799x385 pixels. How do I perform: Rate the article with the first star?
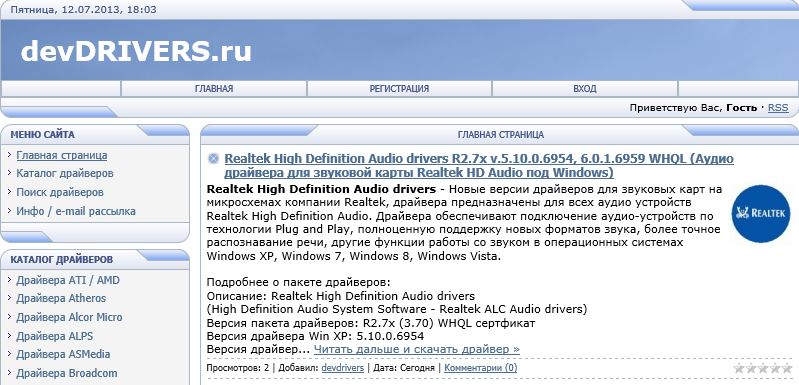click(x=739, y=368)
